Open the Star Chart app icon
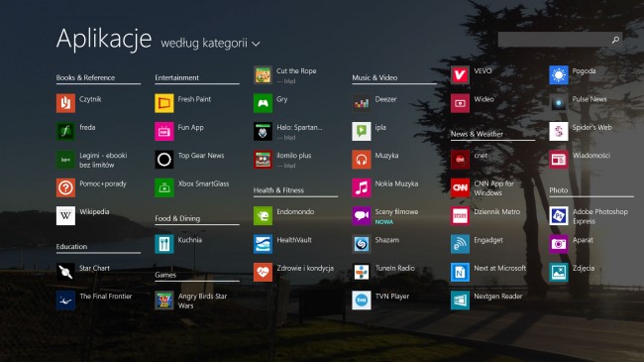The image size is (644, 362). coord(65,272)
